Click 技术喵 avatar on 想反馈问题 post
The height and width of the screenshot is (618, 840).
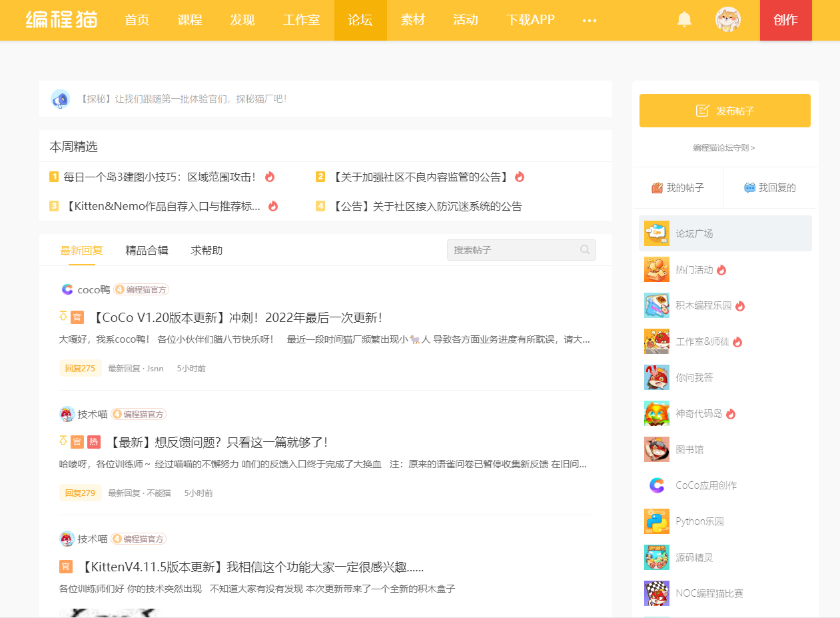coord(67,414)
